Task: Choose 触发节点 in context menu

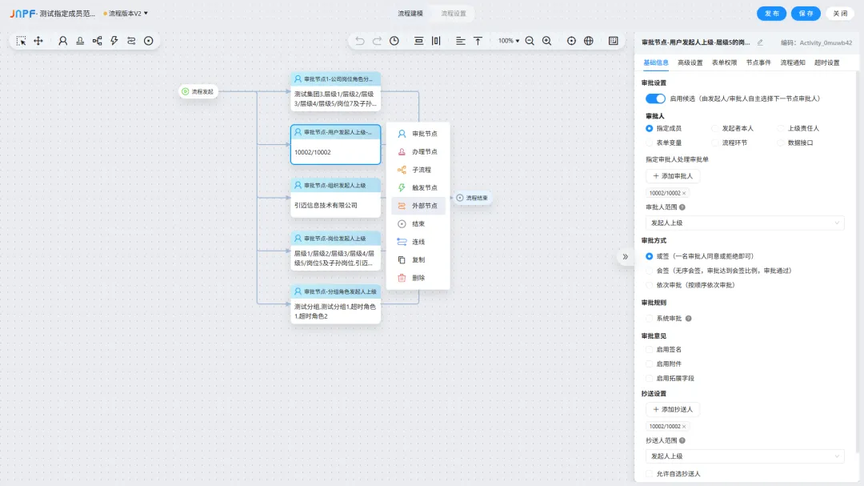Action: pyautogui.click(x=418, y=188)
